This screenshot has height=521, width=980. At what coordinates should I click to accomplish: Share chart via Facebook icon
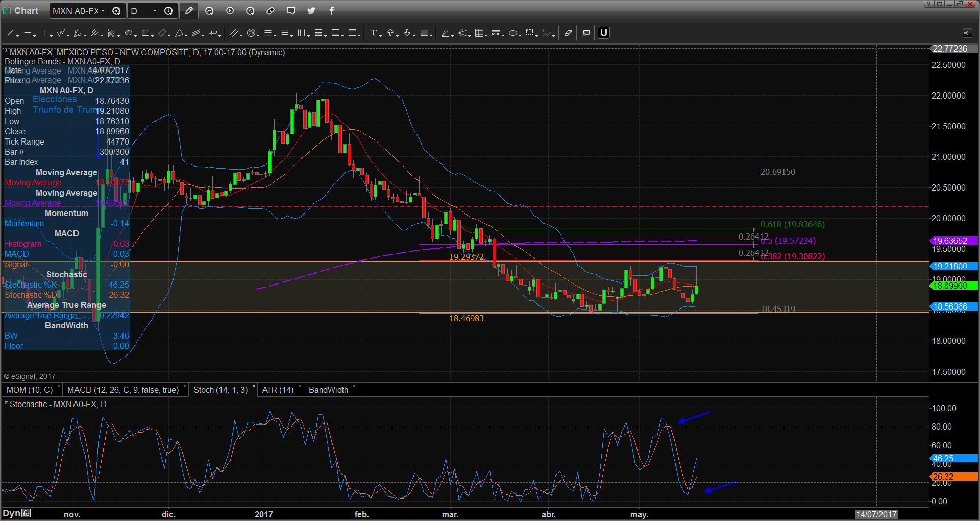pos(332,11)
